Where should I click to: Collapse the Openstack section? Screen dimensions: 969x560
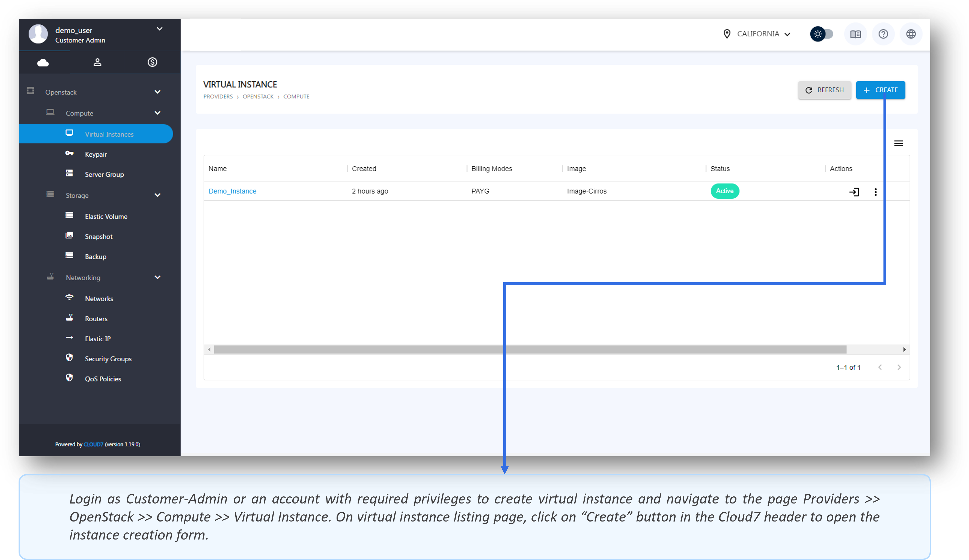157,92
